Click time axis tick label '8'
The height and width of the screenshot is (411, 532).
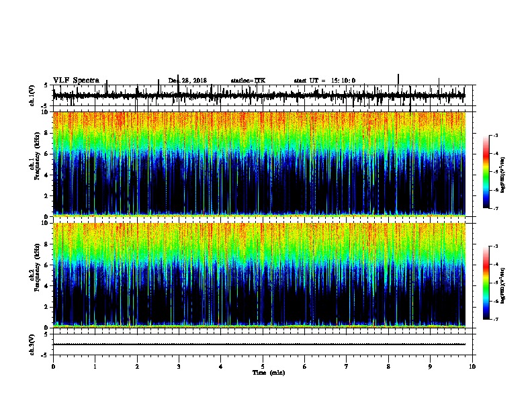pyautogui.click(x=388, y=367)
